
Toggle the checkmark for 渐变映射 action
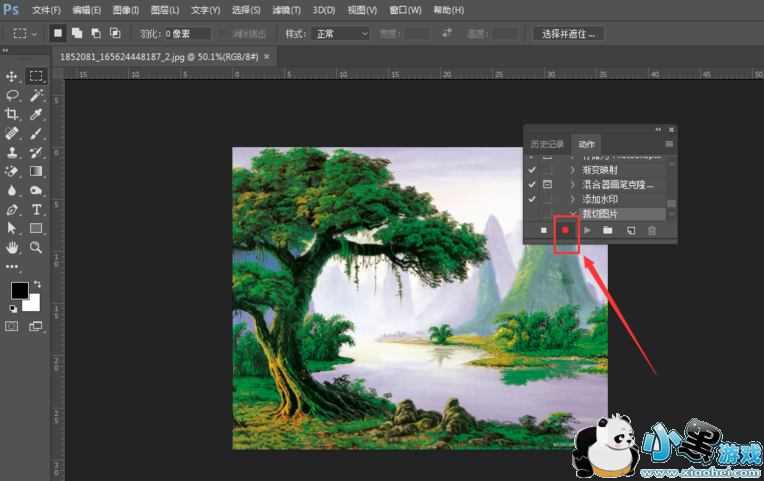pos(532,170)
